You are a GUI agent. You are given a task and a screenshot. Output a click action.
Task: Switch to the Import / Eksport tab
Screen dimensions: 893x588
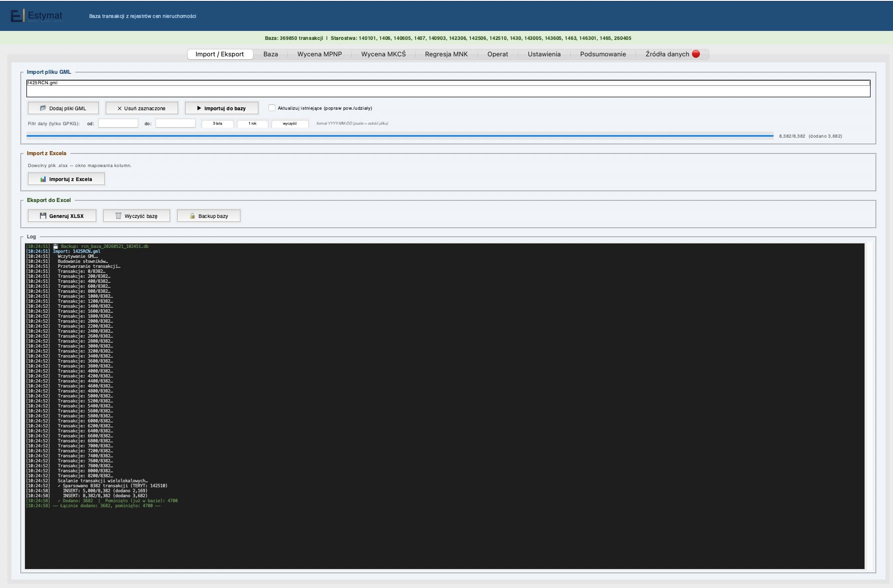[220, 54]
